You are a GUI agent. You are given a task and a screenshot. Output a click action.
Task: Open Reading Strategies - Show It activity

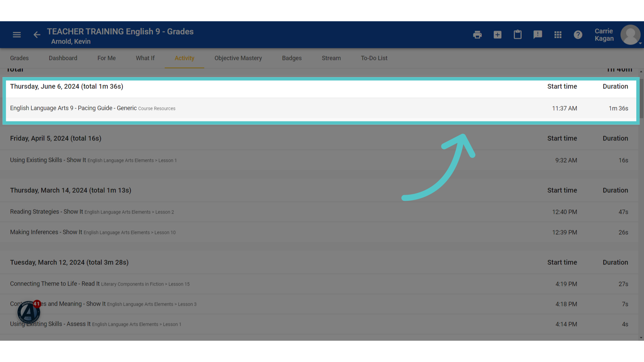46,212
